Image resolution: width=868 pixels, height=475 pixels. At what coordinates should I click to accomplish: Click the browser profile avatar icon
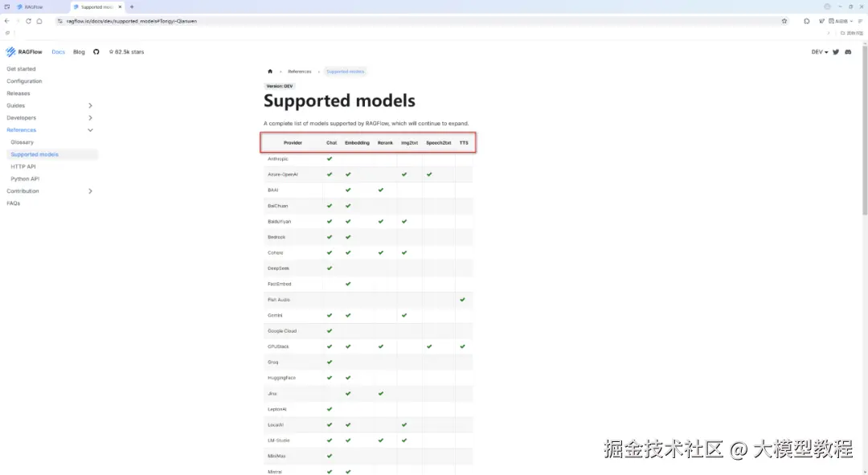tap(827, 6)
